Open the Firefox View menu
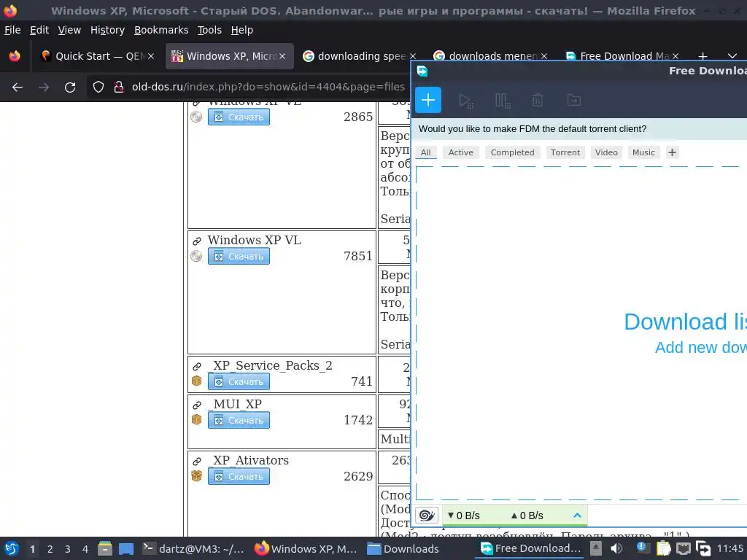Image resolution: width=747 pixels, height=560 pixels. pos(69,30)
